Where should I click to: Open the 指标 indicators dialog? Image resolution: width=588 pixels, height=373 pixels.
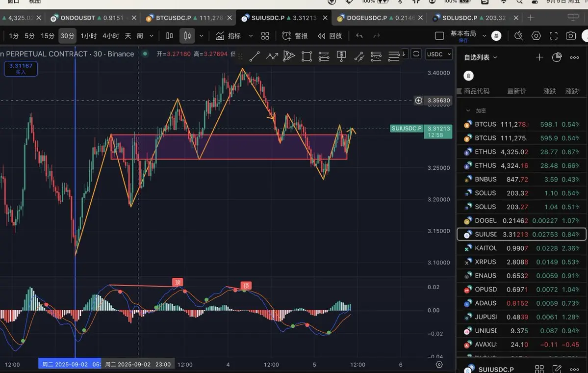pos(229,36)
